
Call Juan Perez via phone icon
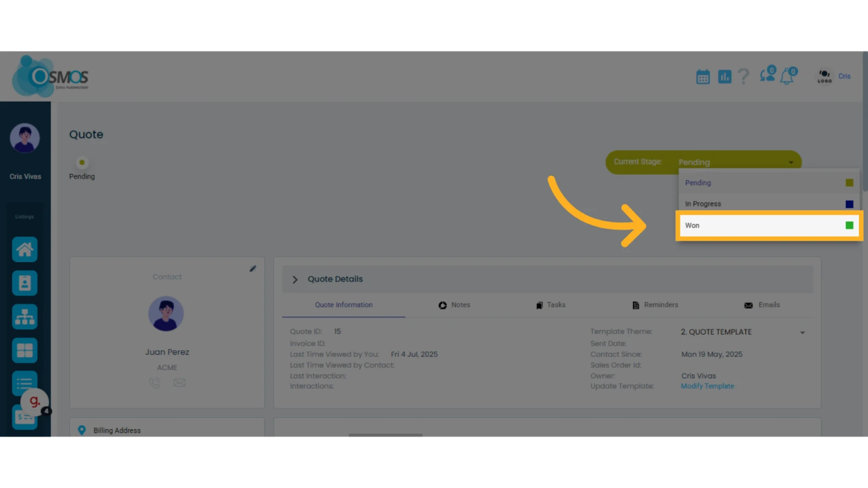(155, 383)
